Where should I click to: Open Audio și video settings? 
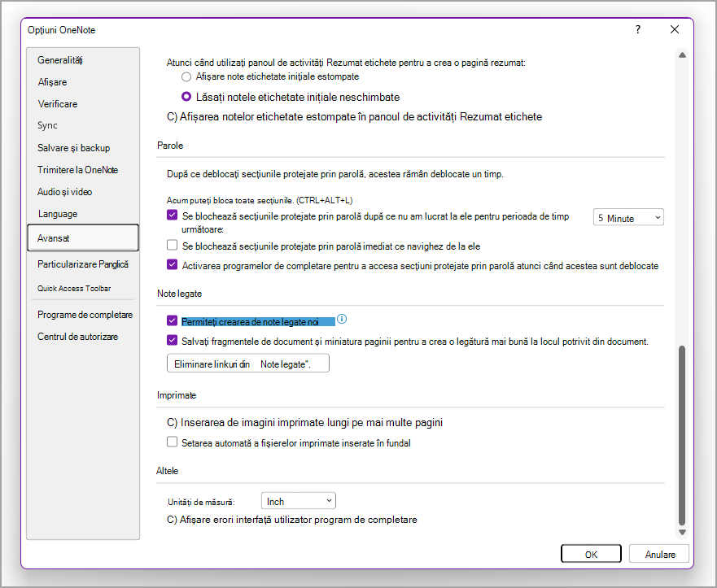click(x=64, y=191)
